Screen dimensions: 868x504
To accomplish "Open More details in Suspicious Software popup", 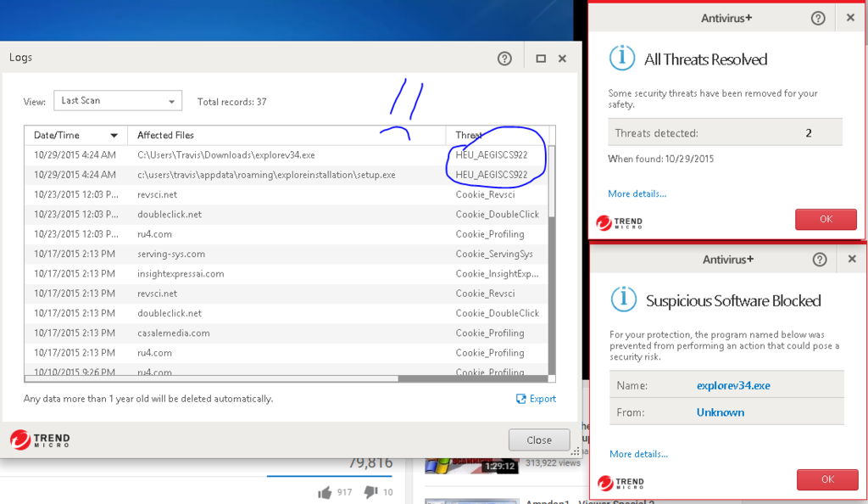I will [638, 454].
